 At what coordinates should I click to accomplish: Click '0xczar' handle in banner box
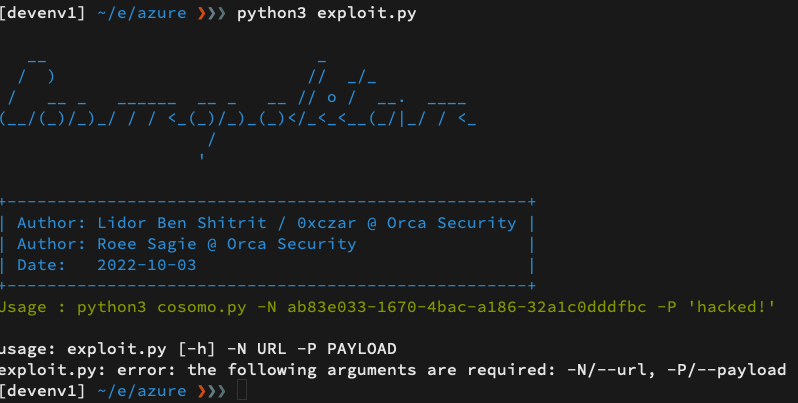pos(327,223)
